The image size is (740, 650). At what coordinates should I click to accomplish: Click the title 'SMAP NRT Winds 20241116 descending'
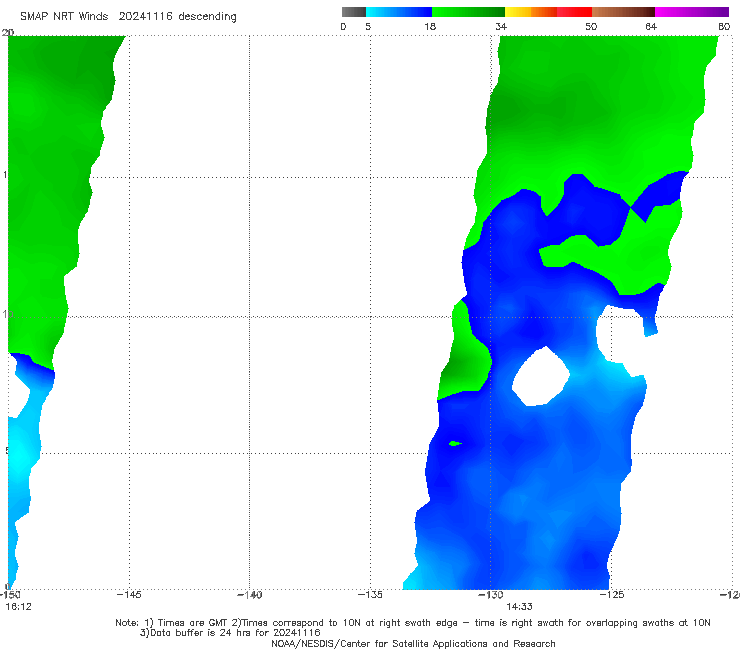(128, 16)
